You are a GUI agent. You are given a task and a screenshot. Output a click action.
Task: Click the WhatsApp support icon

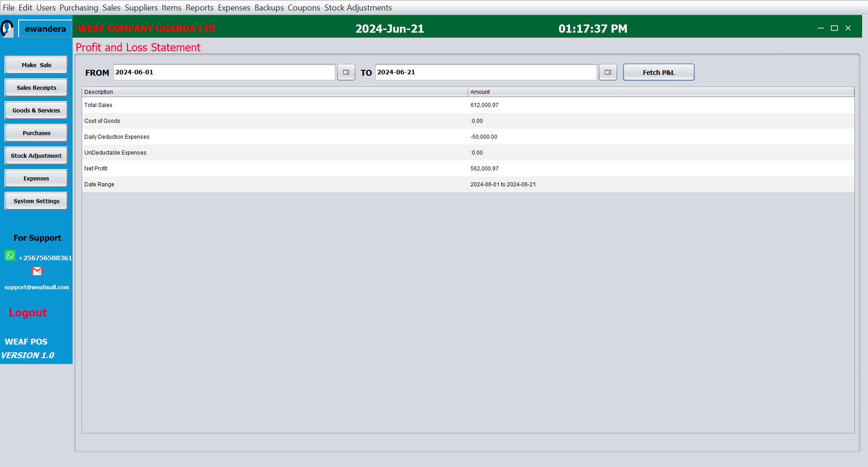(x=10, y=255)
